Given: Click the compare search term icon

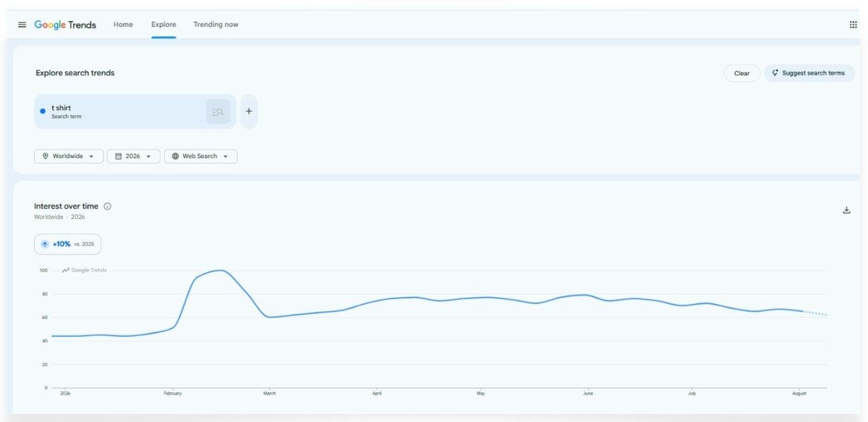Looking at the screenshot, I should 218,112.
